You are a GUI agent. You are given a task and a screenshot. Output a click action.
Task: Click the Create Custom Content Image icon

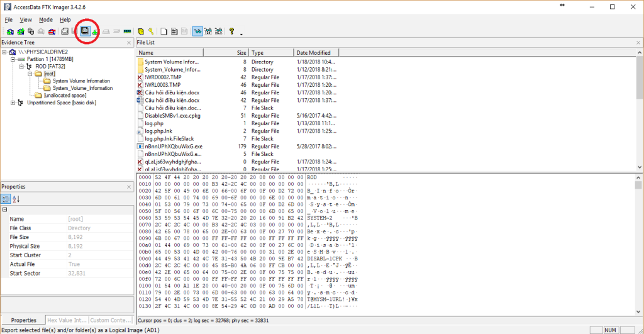click(x=106, y=31)
